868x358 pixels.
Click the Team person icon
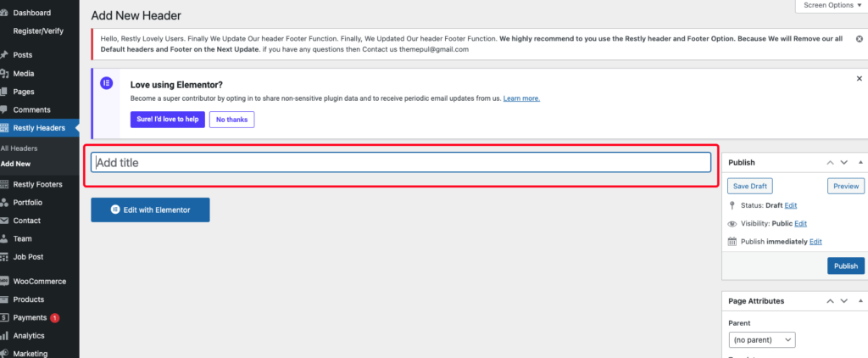tap(5, 238)
